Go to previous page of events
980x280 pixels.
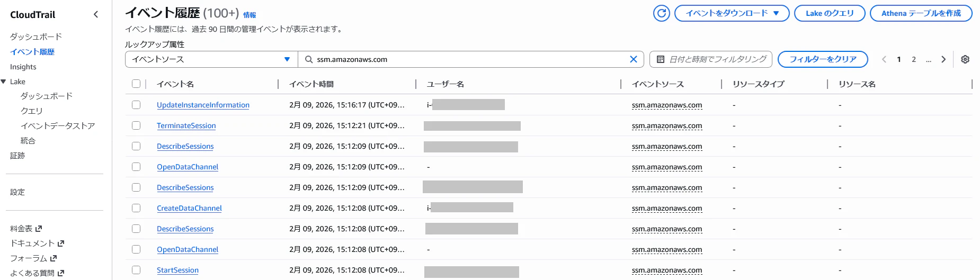[884, 59]
